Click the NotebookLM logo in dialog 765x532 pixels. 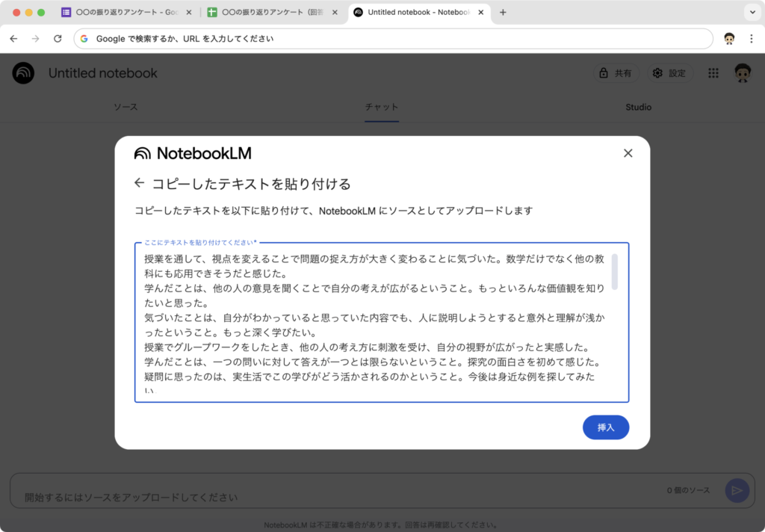[193, 153]
